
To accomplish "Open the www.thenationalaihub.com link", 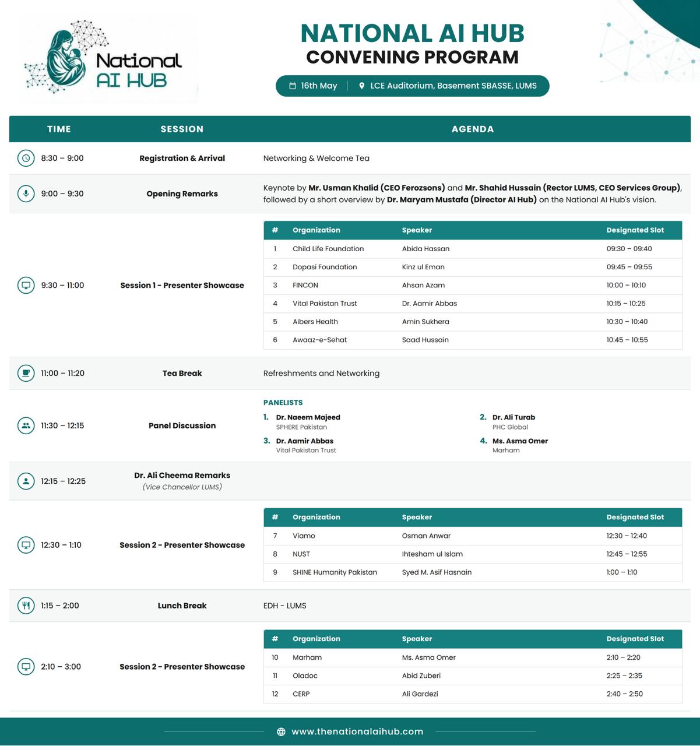I will pos(357,732).
